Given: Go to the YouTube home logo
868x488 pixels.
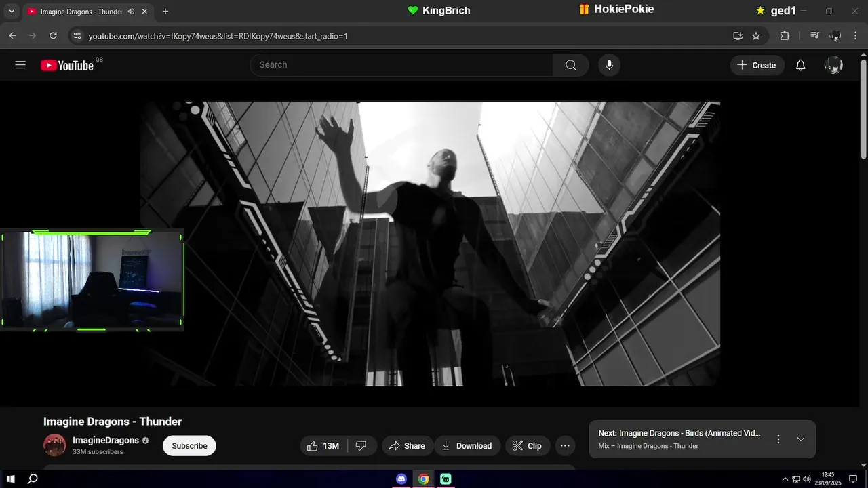Looking at the screenshot, I should click(x=67, y=65).
